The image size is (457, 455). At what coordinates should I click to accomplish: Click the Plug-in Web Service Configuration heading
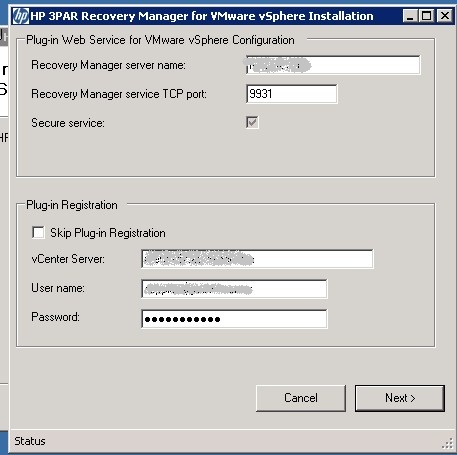[x=160, y=40]
